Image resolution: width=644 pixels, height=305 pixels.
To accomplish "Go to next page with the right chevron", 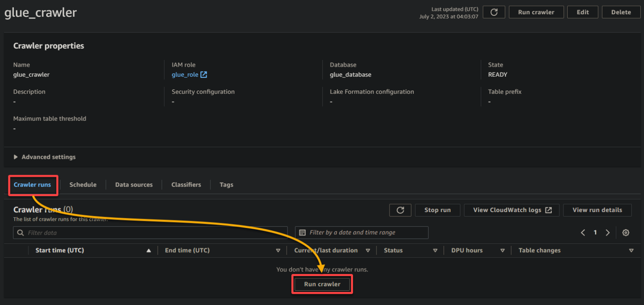I will [608, 233].
